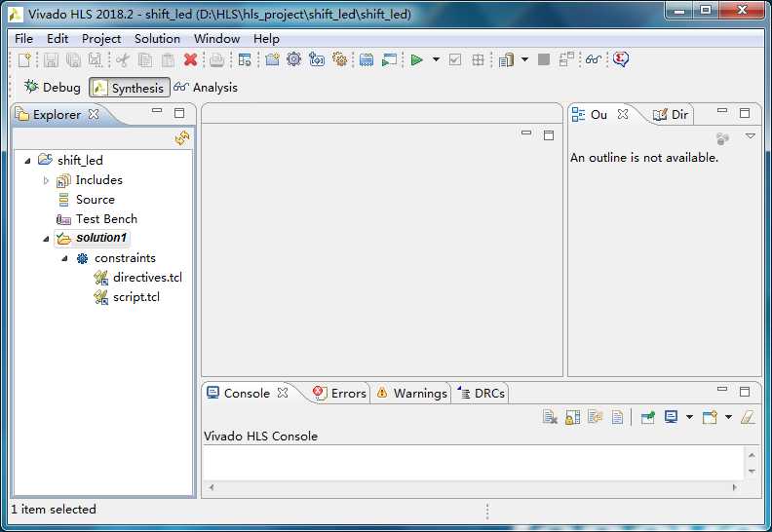The image size is (772, 532).
Task: Open the Window menu
Action: pyautogui.click(x=216, y=38)
